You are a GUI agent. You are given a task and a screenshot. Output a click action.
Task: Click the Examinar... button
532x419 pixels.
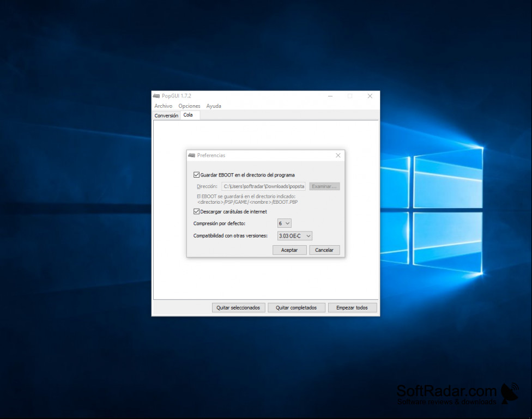coord(324,186)
